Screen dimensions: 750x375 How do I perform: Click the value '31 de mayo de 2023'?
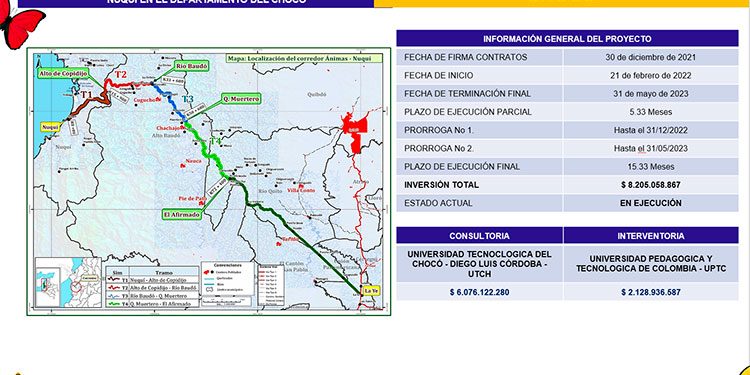pos(651,94)
